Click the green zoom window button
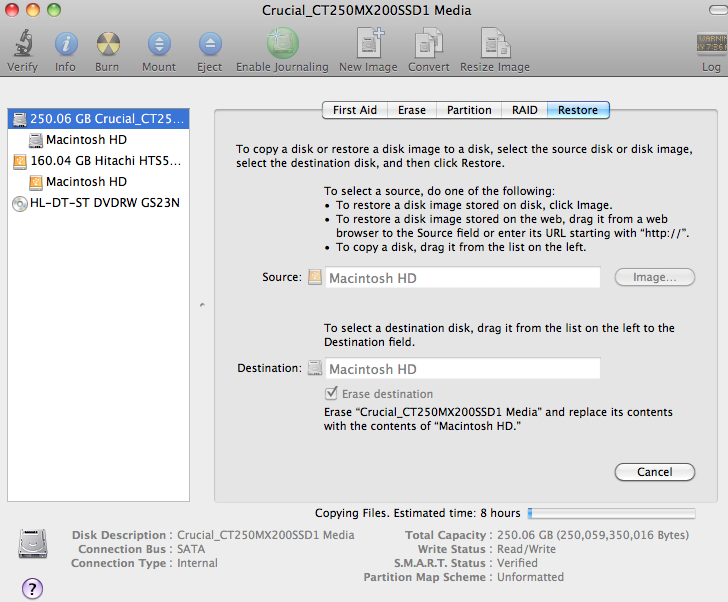The width and height of the screenshot is (728, 602). click(x=54, y=10)
